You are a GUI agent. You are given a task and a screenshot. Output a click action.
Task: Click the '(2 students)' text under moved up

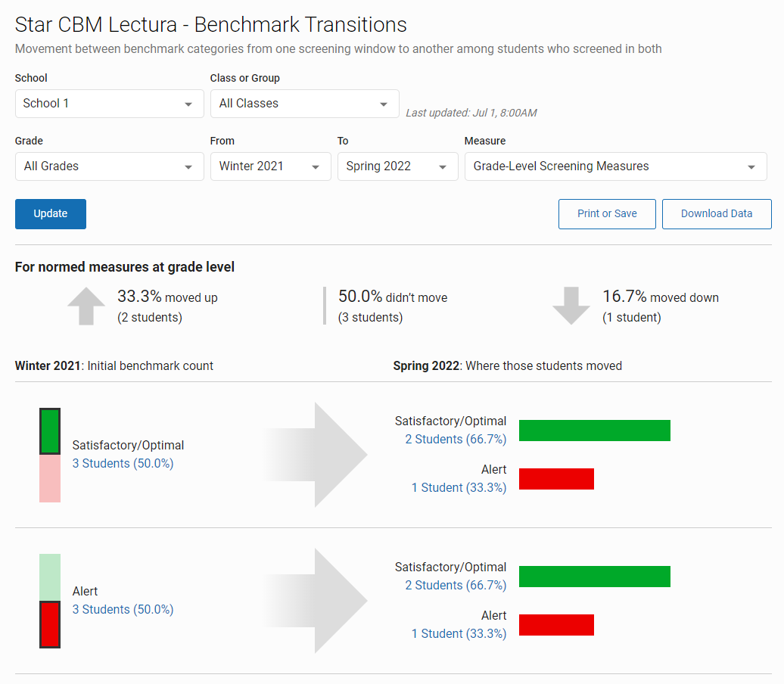point(150,318)
